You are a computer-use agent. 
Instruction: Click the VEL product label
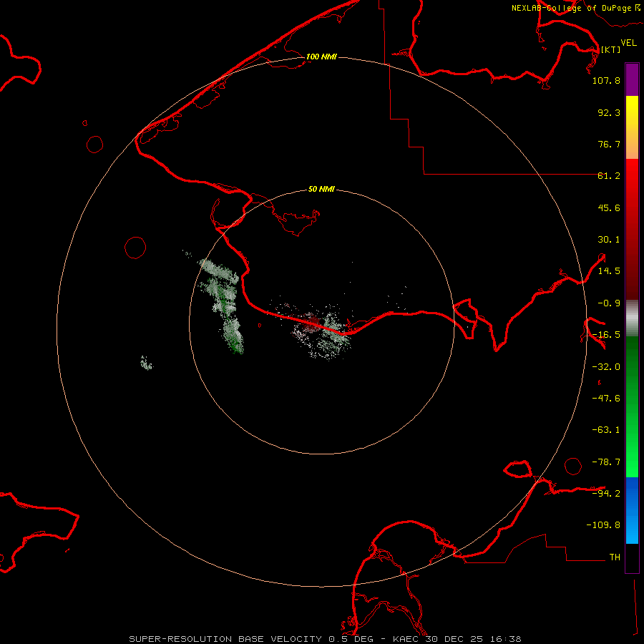629,43
